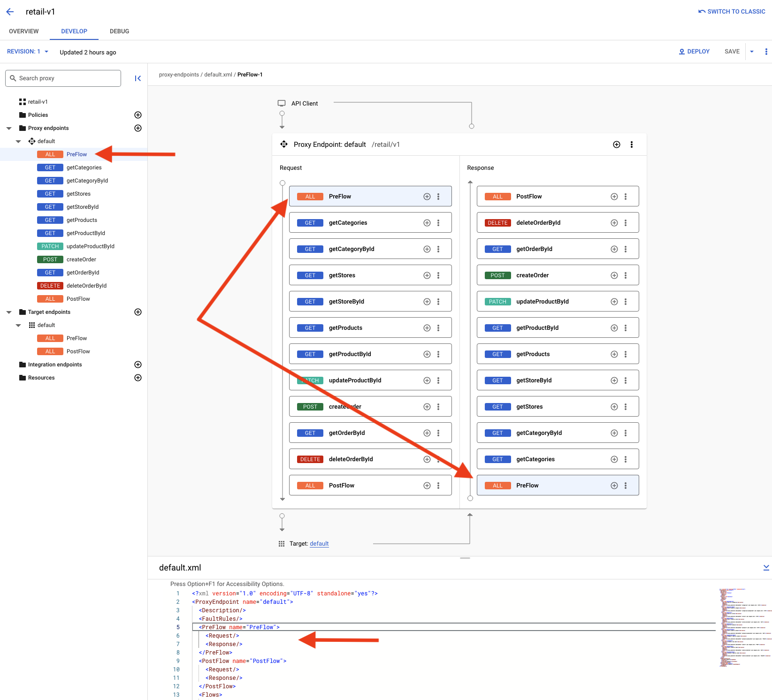Select getStoreById in the navigation tree

click(x=83, y=207)
